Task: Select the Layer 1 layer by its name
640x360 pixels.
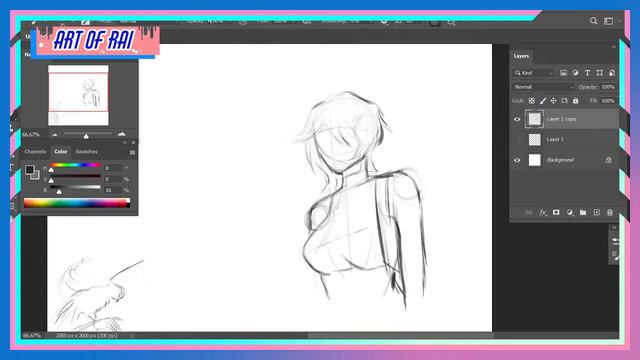Action: pyautogui.click(x=555, y=140)
